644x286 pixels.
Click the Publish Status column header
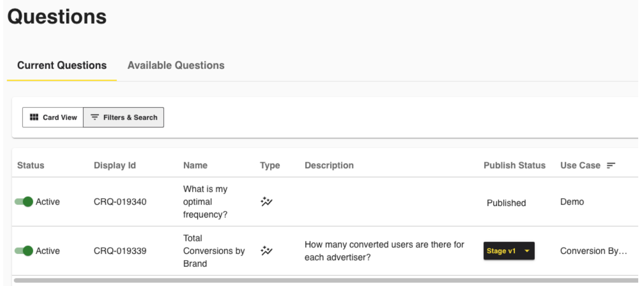pyautogui.click(x=514, y=165)
